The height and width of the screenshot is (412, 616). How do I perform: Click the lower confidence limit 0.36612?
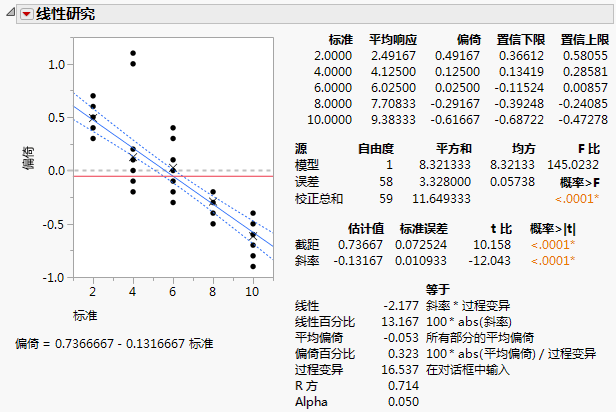click(x=521, y=56)
